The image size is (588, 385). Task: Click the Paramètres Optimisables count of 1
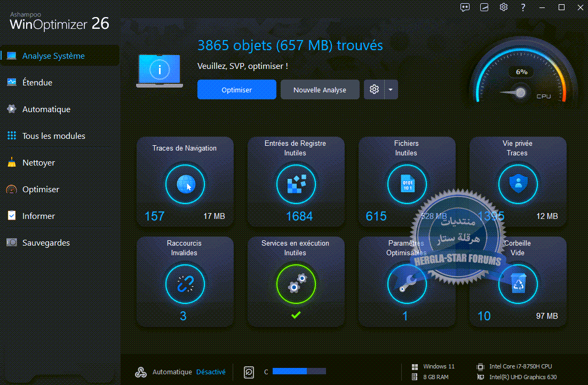(x=405, y=316)
